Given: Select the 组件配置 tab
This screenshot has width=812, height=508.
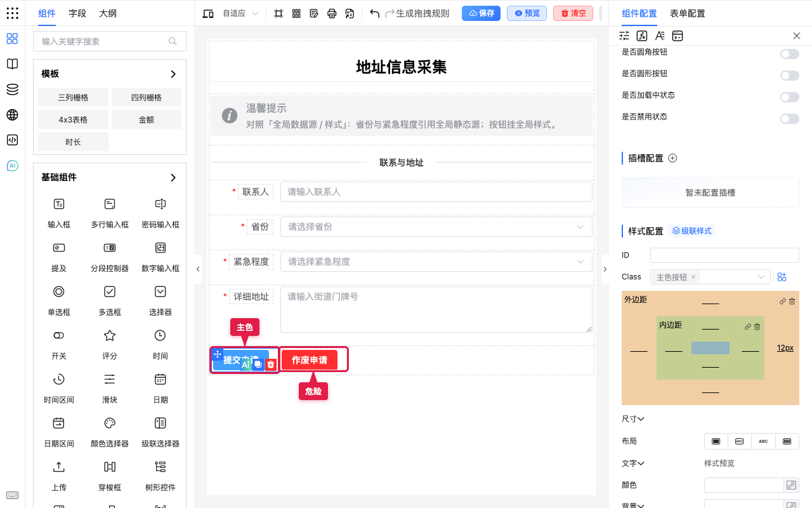Looking at the screenshot, I should [639, 13].
